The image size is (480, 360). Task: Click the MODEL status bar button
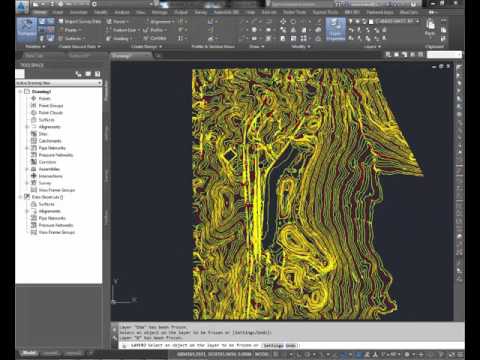[261, 354]
